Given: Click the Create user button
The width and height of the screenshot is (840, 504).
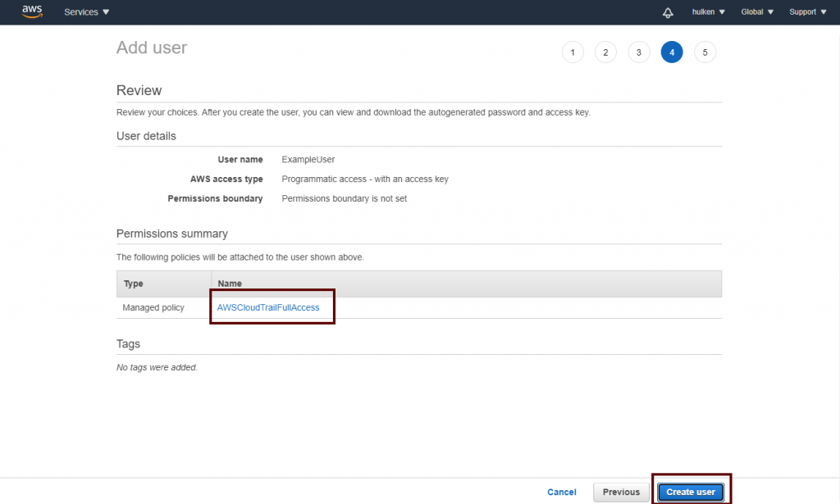Looking at the screenshot, I should tap(691, 492).
